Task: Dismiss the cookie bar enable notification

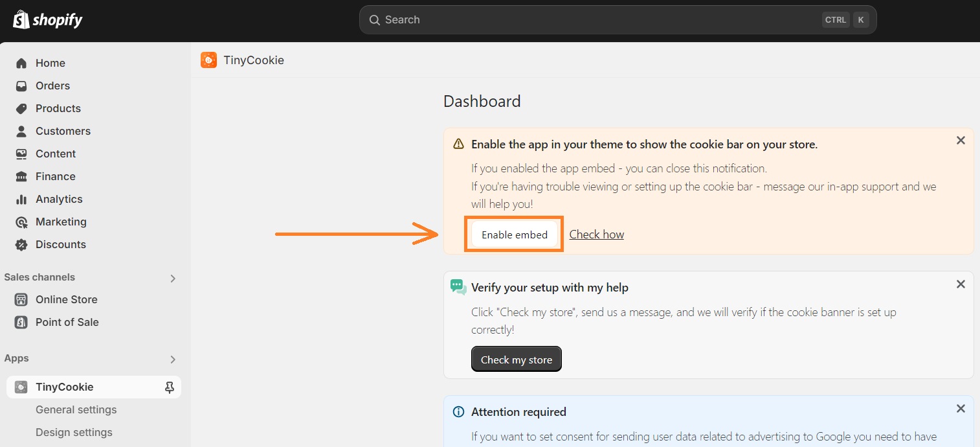Action: click(961, 140)
